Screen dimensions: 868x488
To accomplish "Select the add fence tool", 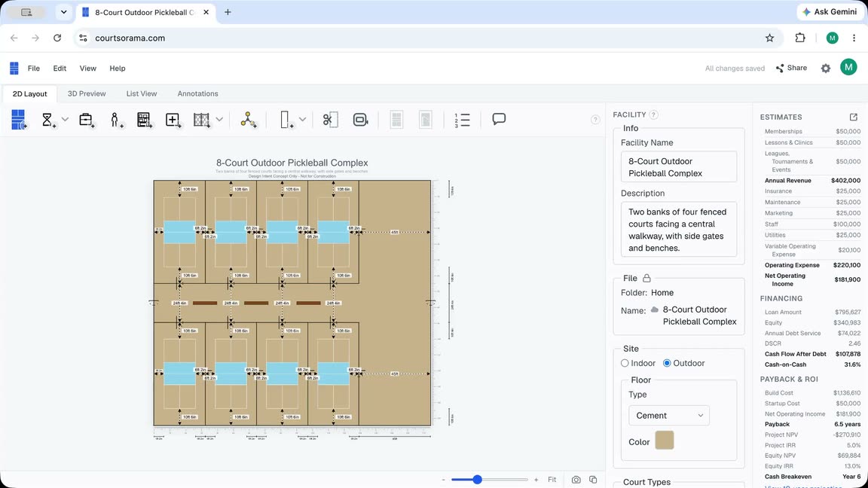I will click(202, 120).
